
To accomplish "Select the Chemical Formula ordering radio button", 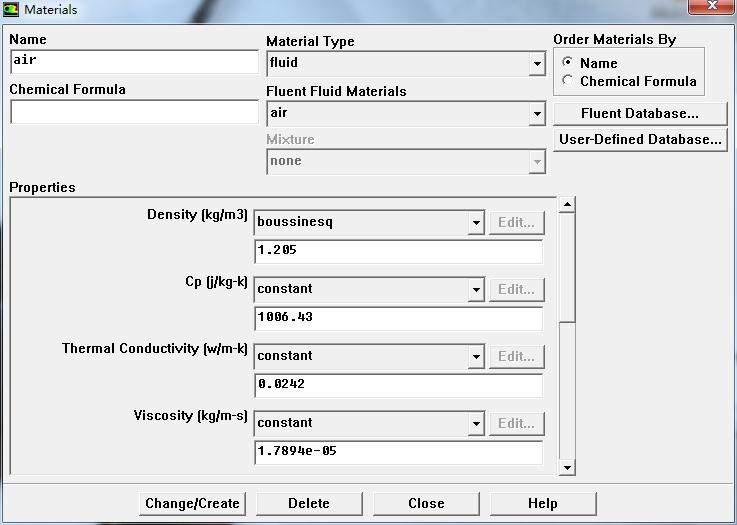I will [x=568, y=80].
